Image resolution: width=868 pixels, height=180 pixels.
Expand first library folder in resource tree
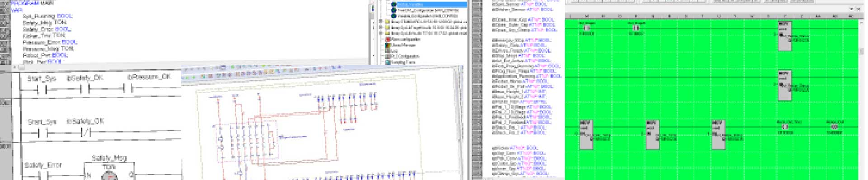pyautogui.click(x=381, y=21)
